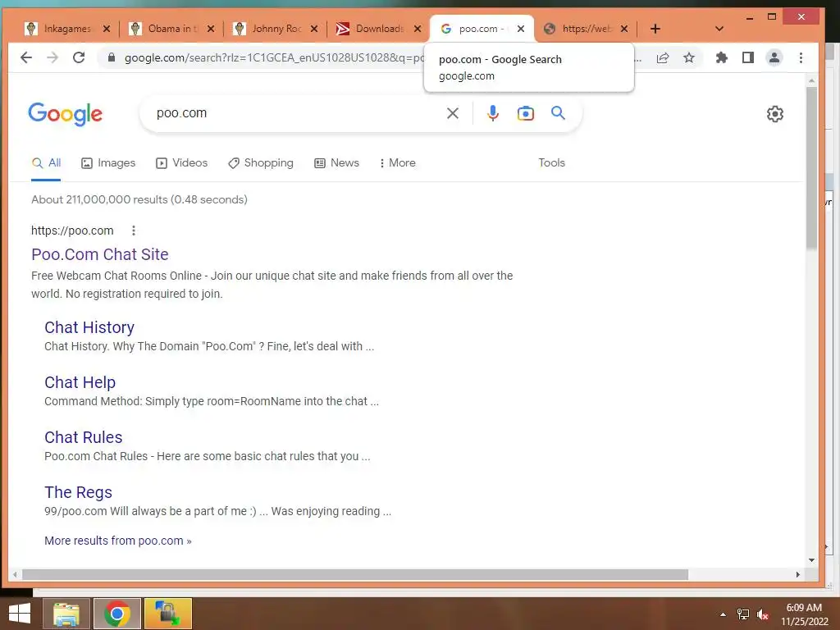
Task: Open Chrome's three-dot menu
Action: [x=801, y=58]
